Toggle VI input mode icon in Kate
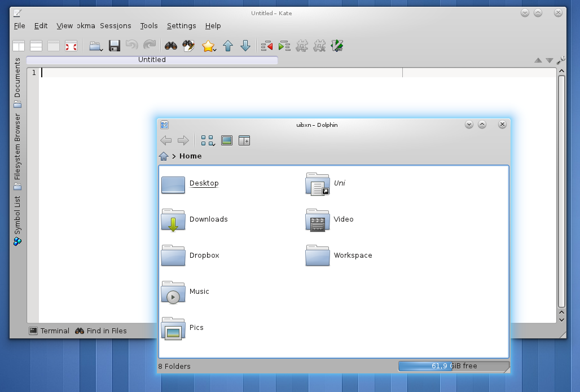Screen dimensions: 580x392 point(337,46)
